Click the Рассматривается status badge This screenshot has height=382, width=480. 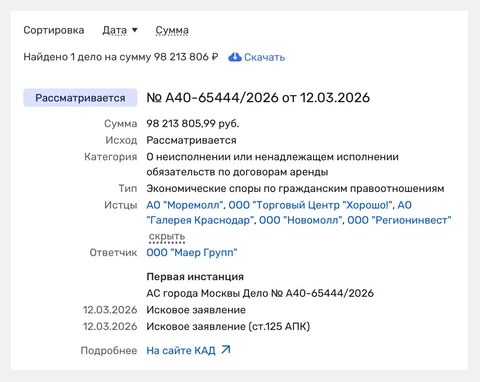(80, 98)
